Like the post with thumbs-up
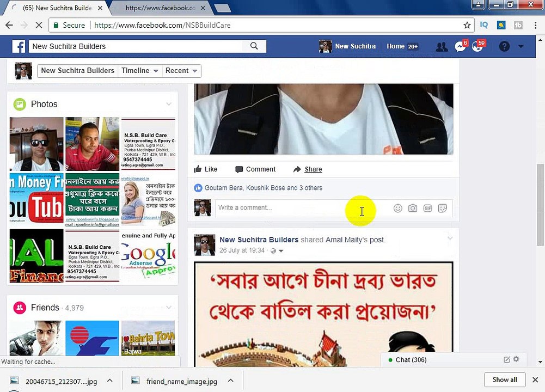 (205, 169)
